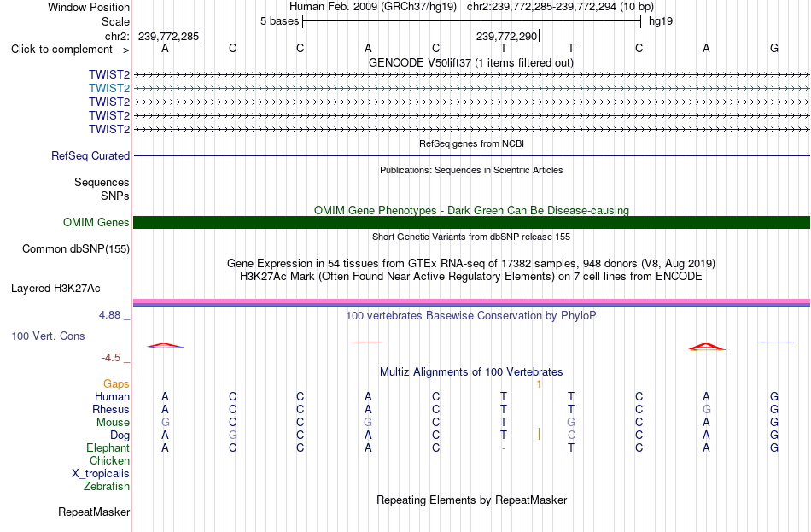Open the '100 Vert. Cons' track label
The height and width of the screenshot is (532, 811).
tap(48, 336)
